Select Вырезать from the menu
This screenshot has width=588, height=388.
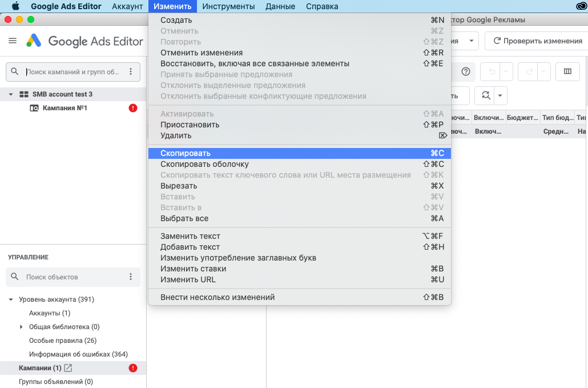pos(300,186)
